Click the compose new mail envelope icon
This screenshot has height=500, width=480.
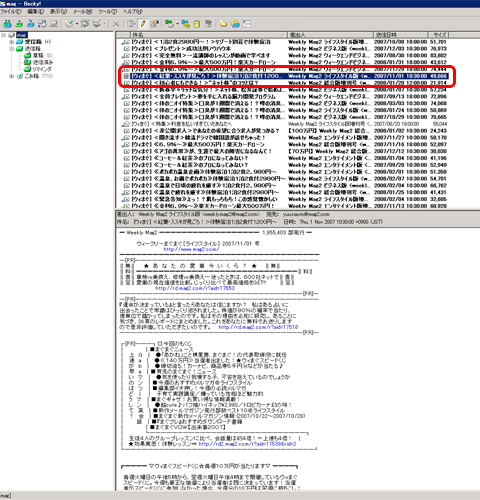point(69,24)
